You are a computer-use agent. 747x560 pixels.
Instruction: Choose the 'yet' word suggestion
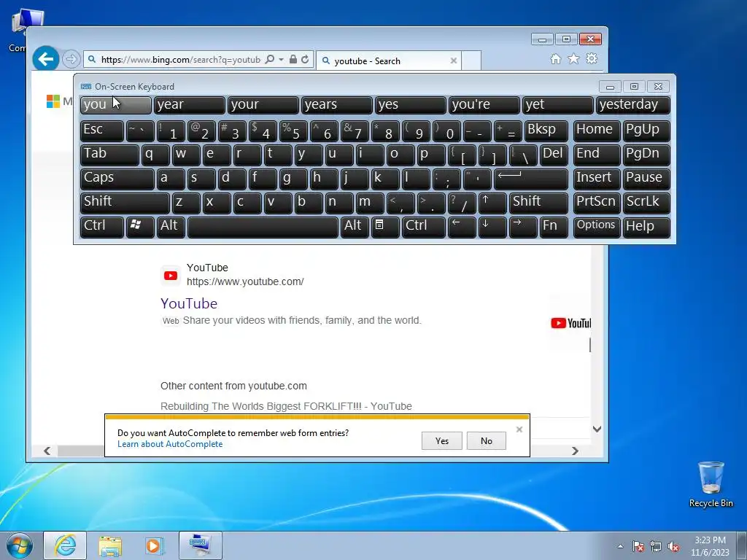pyautogui.click(x=558, y=105)
